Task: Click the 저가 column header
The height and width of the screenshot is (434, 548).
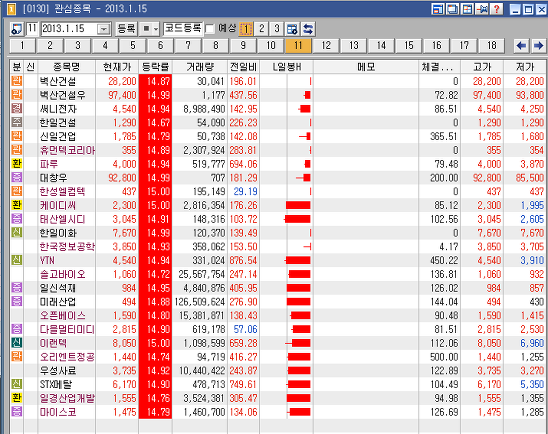Action: pos(525,67)
